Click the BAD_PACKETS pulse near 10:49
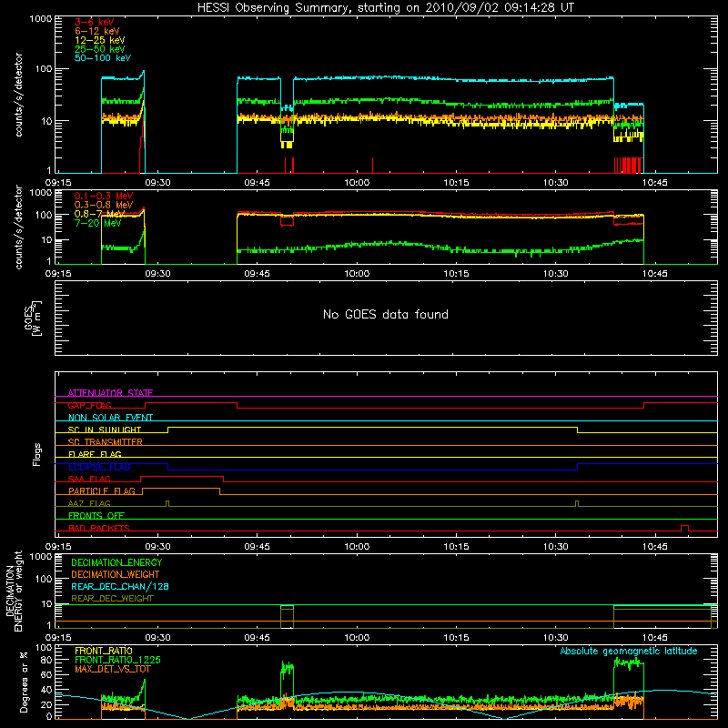This screenshot has height=728, width=728. (684, 528)
